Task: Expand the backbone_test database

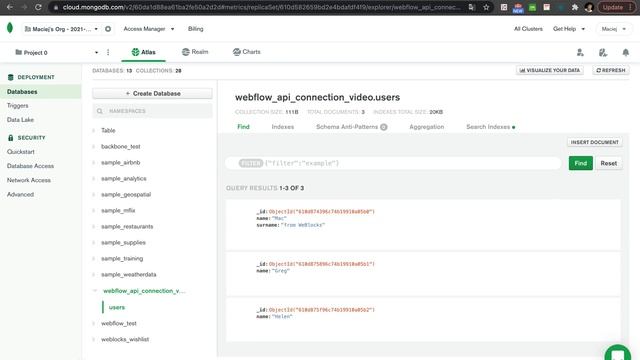Action: pos(93,146)
